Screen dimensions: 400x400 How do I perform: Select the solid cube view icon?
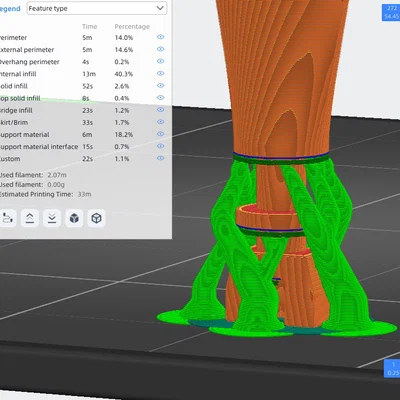pyautogui.click(x=74, y=218)
